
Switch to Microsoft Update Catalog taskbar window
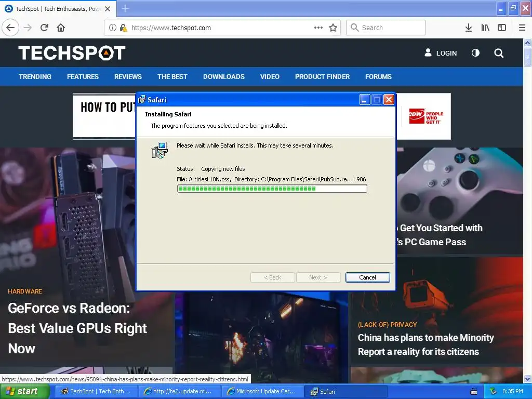click(262, 391)
